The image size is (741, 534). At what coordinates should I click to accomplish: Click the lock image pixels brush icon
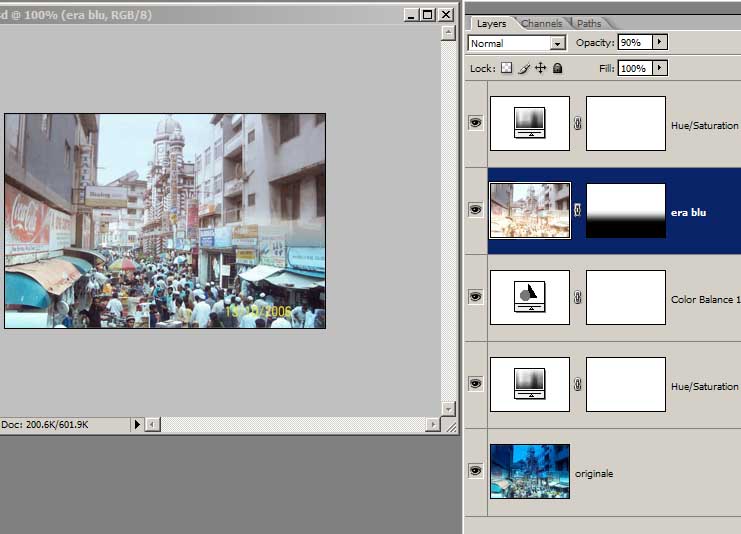(523, 68)
